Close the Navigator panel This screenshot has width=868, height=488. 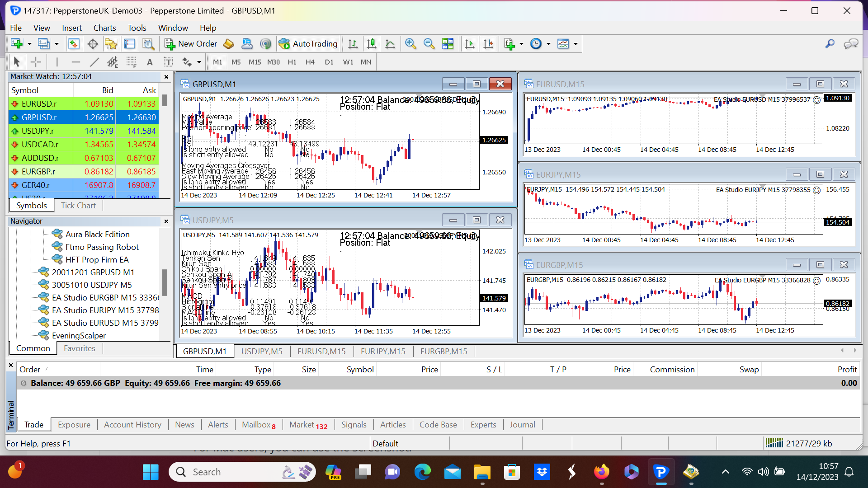pyautogui.click(x=166, y=221)
